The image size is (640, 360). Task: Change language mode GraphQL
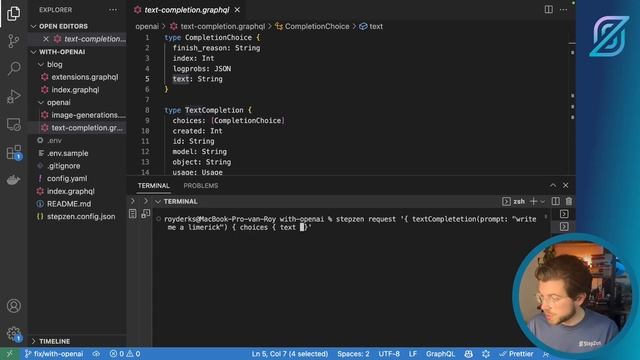pos(440,354)
